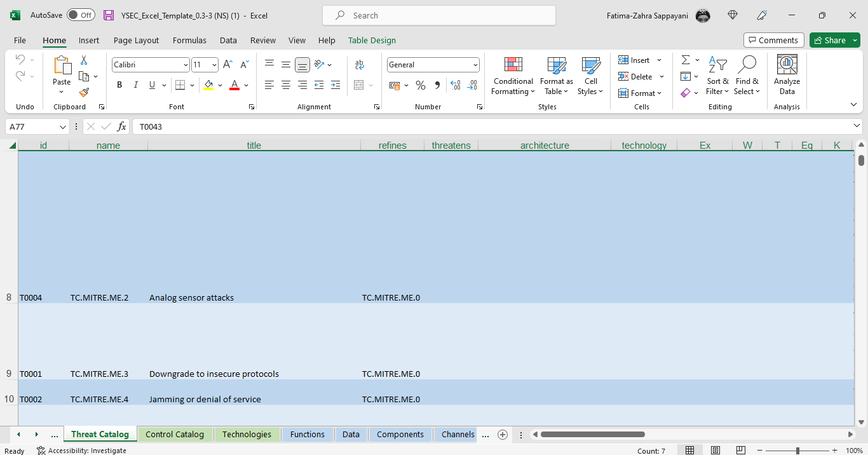Screen dimensions: 868x455
Task: Open the font size dropdown
Action: 214,65
